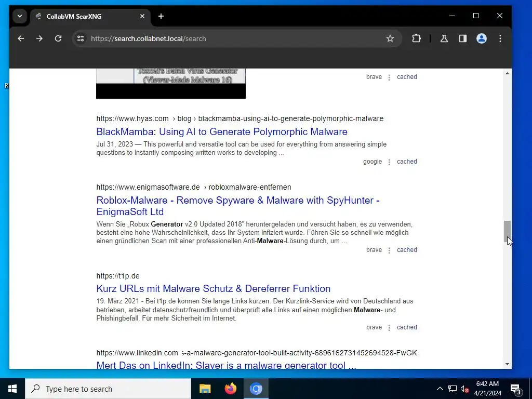532x399 pixels.
Task: Click the https://t1p.de result URL
Action: [x=118, y=276]
